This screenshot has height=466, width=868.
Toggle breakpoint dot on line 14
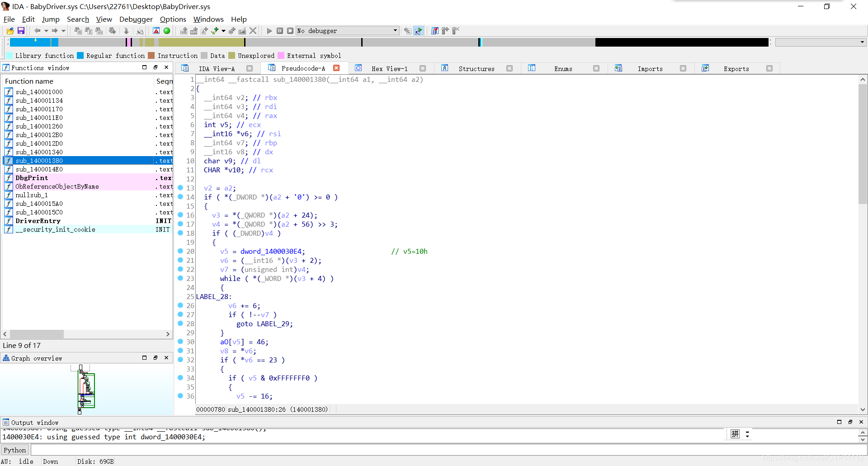click(180, 197)
